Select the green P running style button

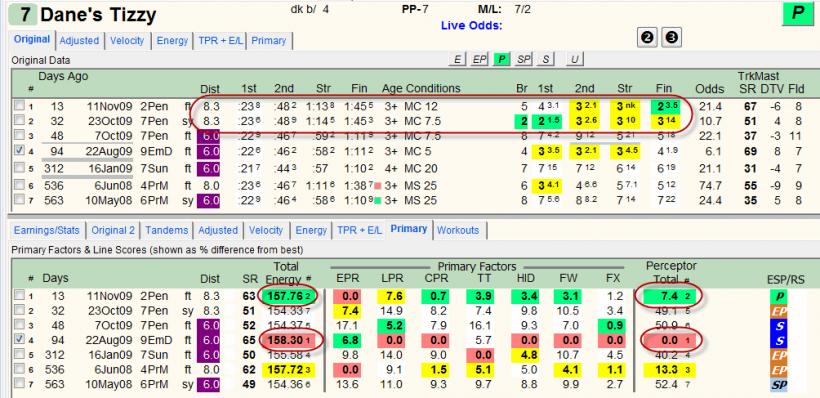point(502,60)
